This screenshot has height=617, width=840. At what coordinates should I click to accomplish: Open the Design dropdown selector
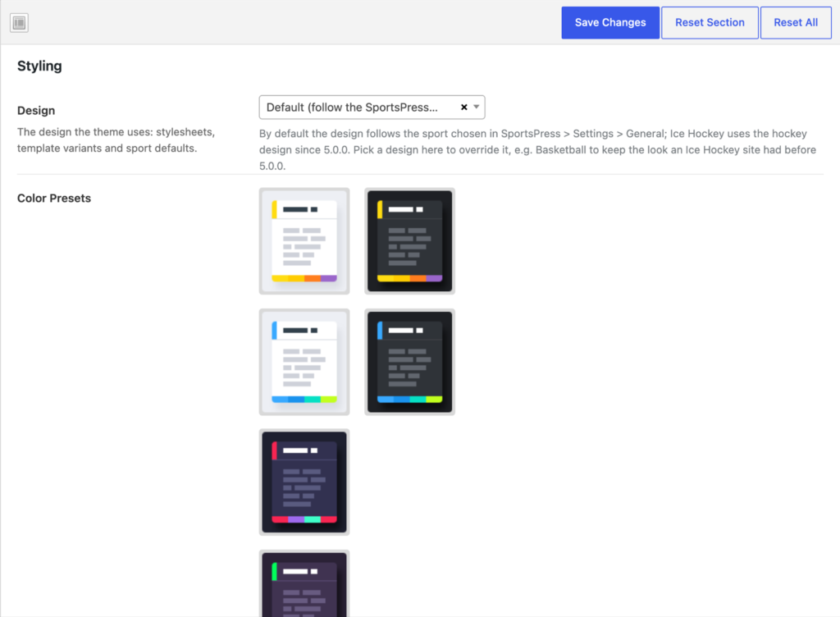point(372,107)
